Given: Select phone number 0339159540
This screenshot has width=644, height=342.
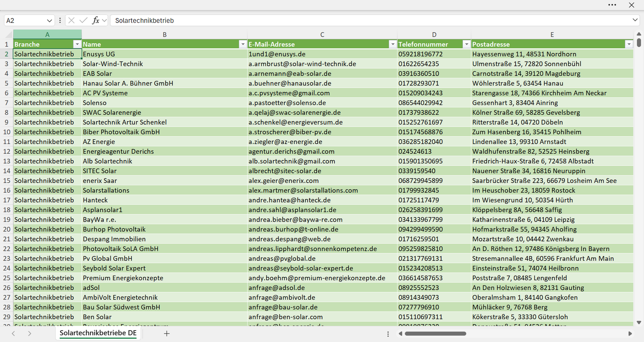Looking at the screenshot, I should (x=434, y=171).
